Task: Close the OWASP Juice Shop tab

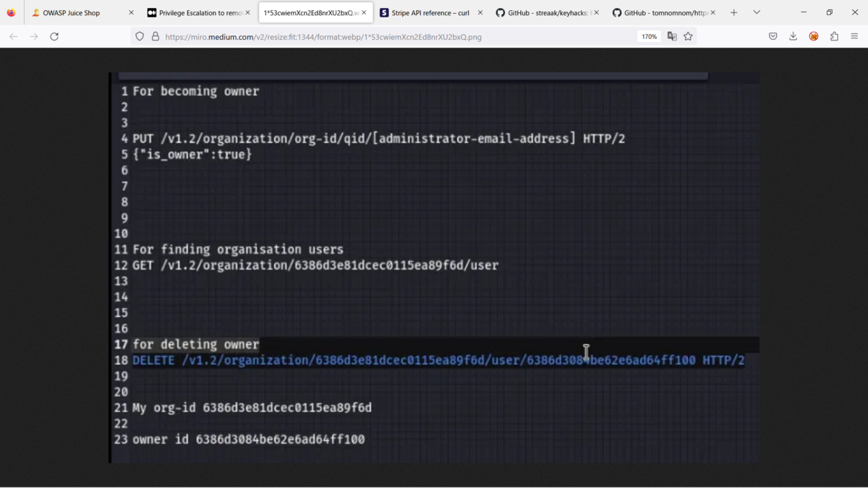Action: tap(131, 12)
